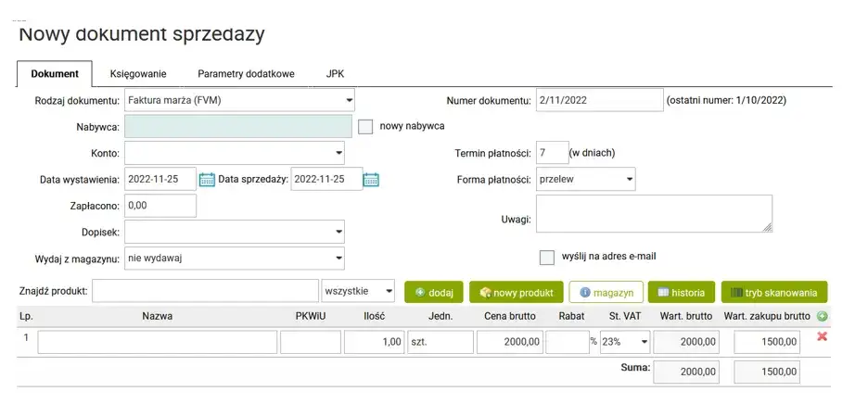Switch to JPK tab
Viewport: 868px width, 404px height.
click(x=336, y=74)
